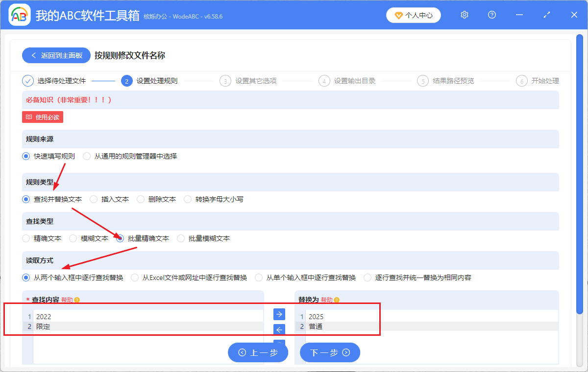
Task: Click the red 帮助 link next to 替换为
Action: pyautogui.click(x=327, y=300)
